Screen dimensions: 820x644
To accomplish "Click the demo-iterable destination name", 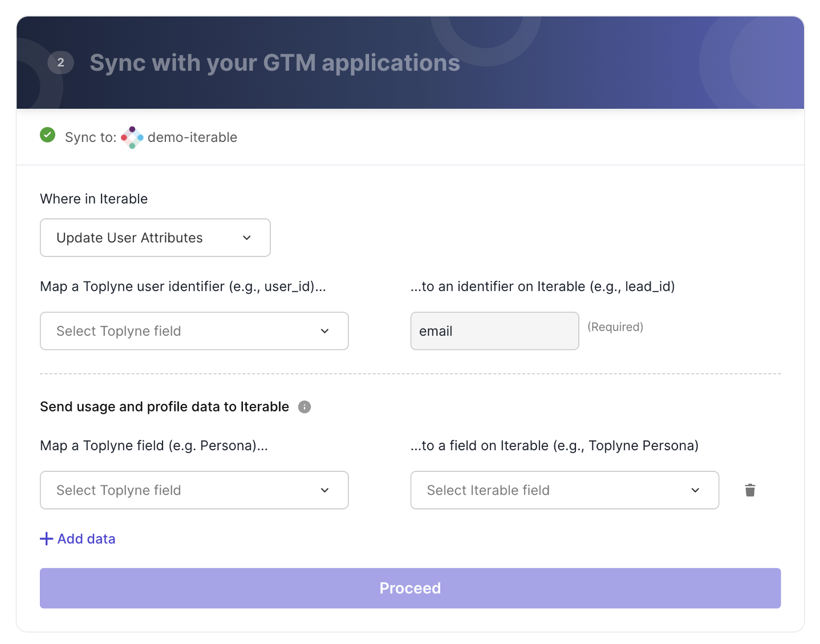I will point(192,137).
